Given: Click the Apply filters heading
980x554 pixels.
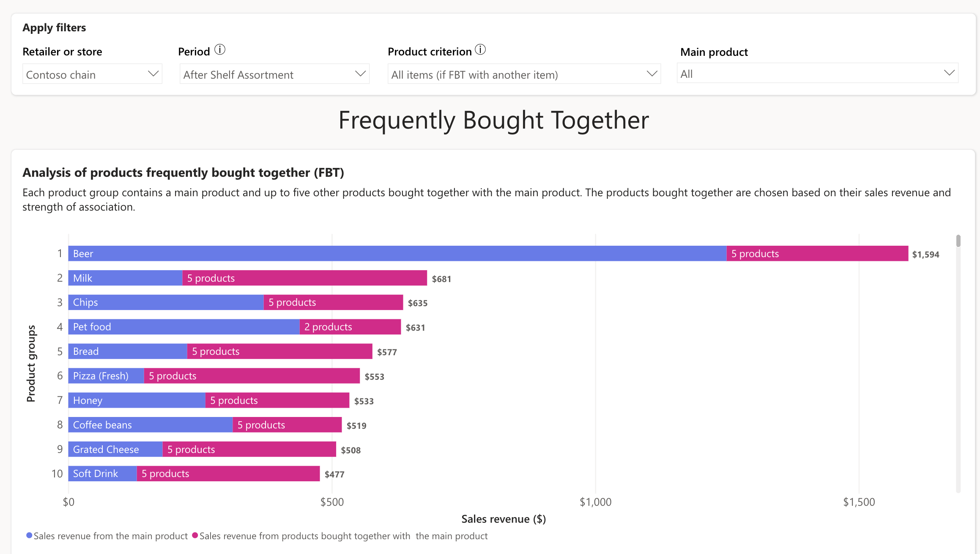Looking at the screenshot, I should (55, 27).
